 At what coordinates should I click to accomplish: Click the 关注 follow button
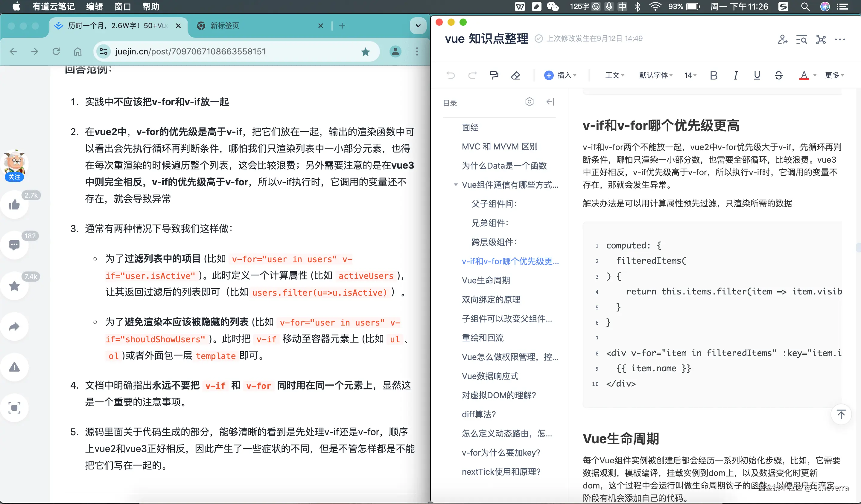coord(14,177)
